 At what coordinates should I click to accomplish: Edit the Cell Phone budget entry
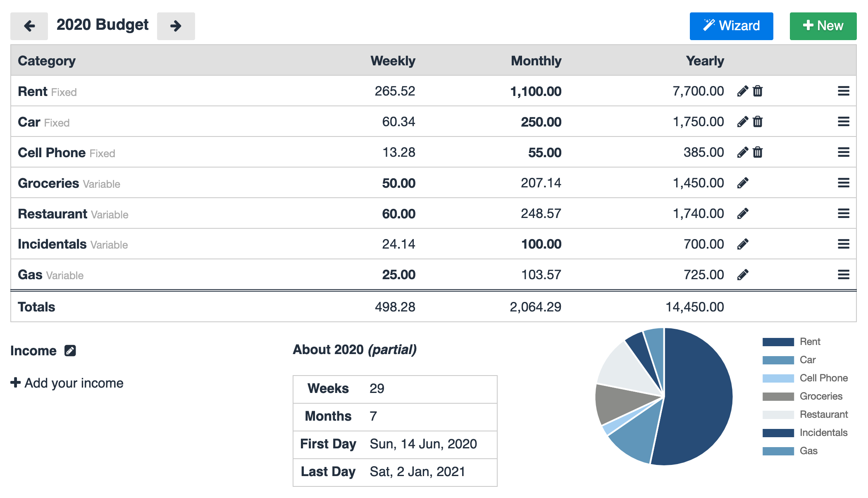[742, 152]
